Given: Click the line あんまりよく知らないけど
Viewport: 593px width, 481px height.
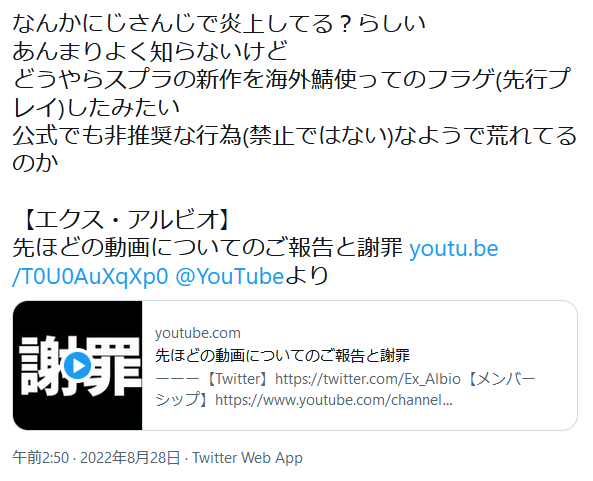Looking at the screenshot, I should [x=150, y=51].
